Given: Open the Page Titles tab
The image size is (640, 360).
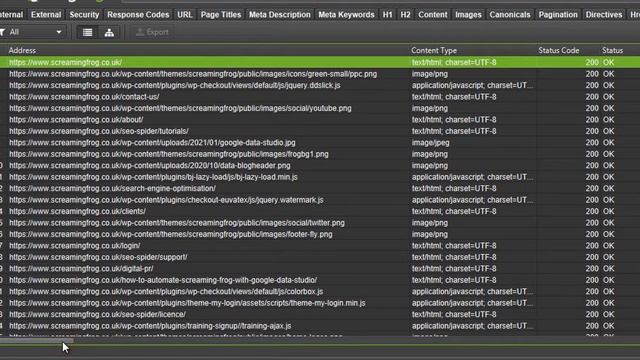Looking at the screenshot, I should 221,15.
